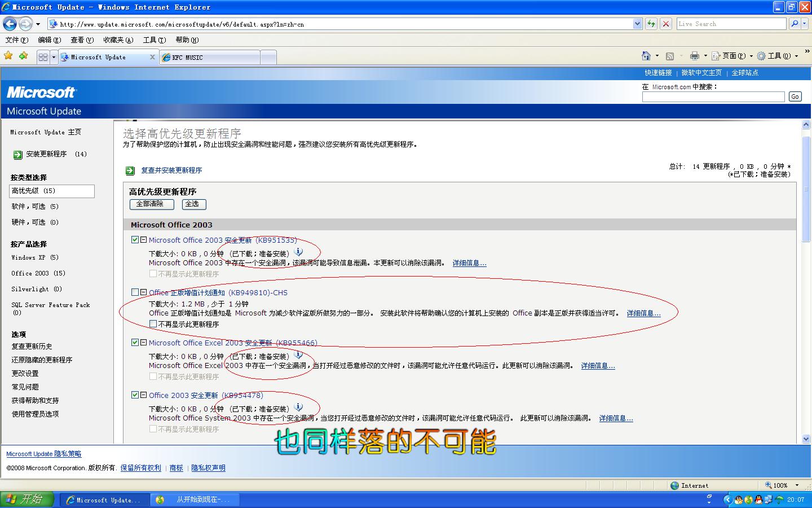
Task: Click green arrow icon beside 复查并安装更新程序
Action: coord(130,170)
